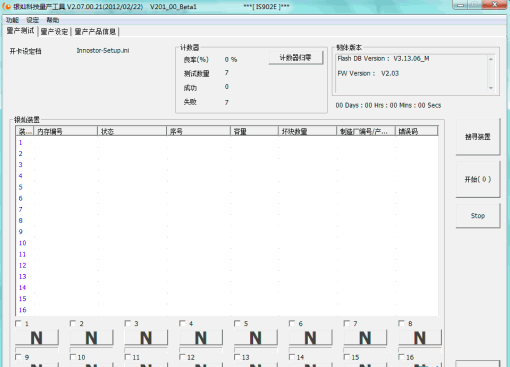Select device row 2 in the list
Image resolution: width=510 pixels, height=367 pixels.
(x=227, y=154)
